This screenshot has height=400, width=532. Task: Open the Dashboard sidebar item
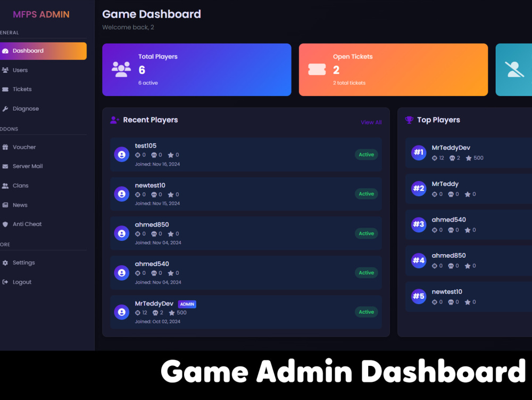click(x=43, y=51)
